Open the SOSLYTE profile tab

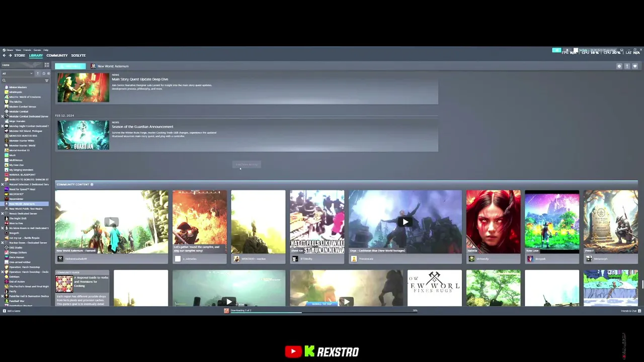pyautogui.click(x=78, y=55)
